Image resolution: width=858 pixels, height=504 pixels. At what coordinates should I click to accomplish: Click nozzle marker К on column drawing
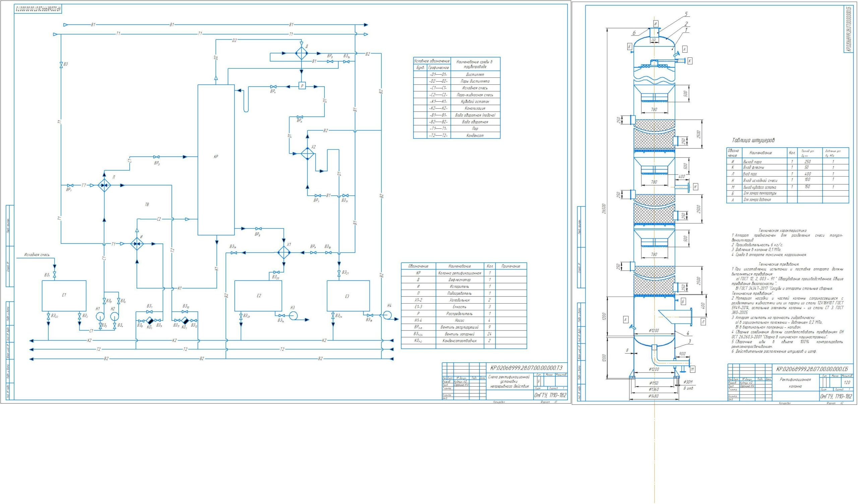pyautogui.click(x=690, y=61)
